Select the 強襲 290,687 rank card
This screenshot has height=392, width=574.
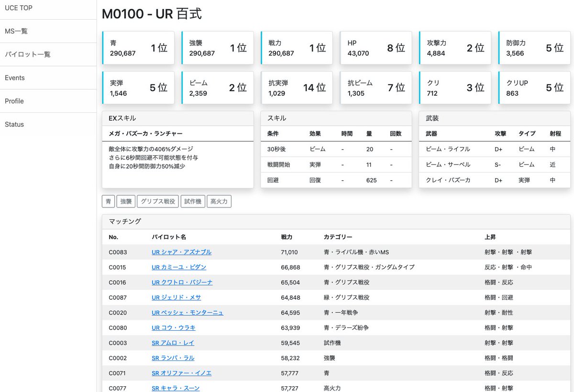pyautogui.click(x=217, y=48)
